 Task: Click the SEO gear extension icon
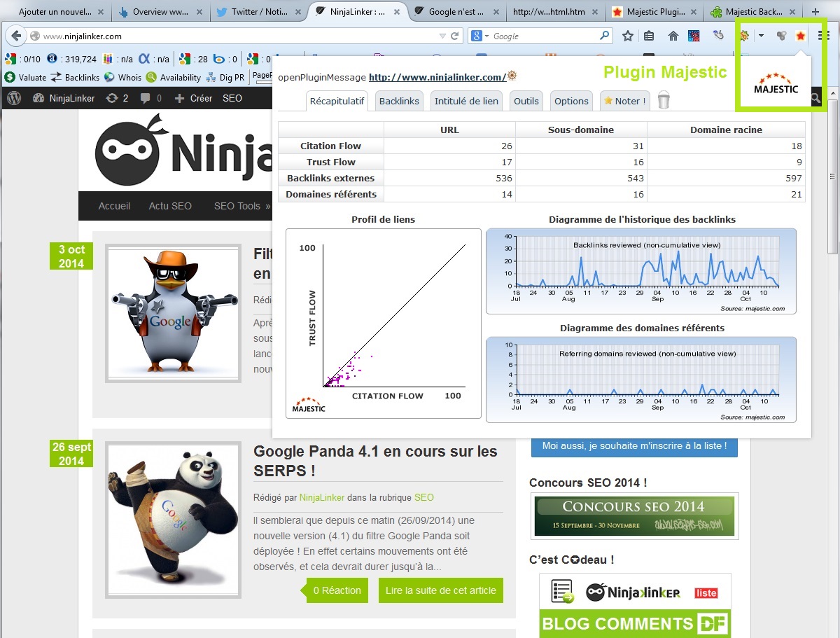745,36
